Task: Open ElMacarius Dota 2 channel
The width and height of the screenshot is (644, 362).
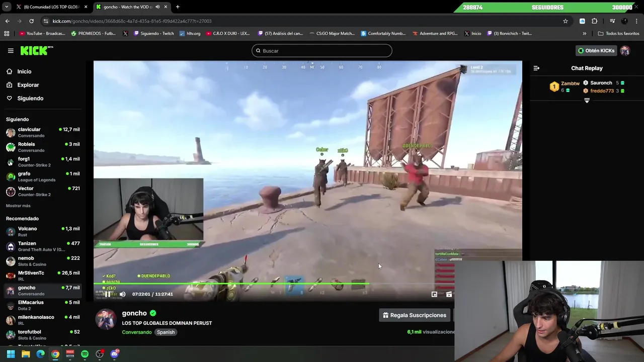Action: click(x=43, y=305)
